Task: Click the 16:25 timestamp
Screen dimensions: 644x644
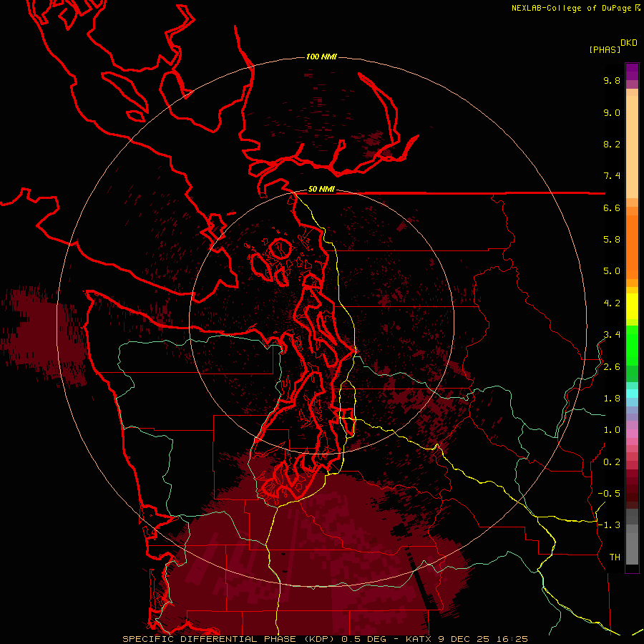Action: 513,639
